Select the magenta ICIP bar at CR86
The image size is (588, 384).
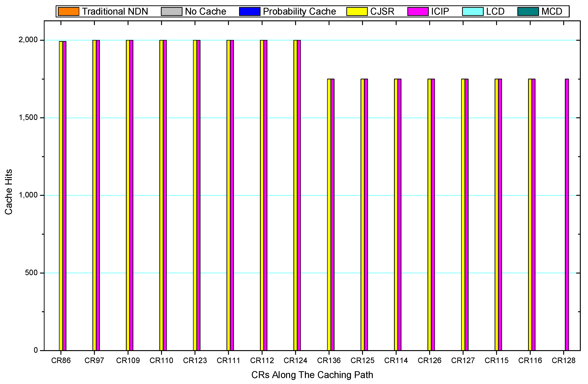coord(64,196)
